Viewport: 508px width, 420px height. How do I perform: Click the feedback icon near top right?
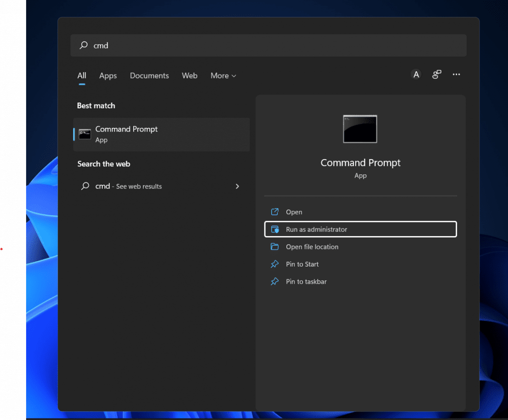[437, 74]
